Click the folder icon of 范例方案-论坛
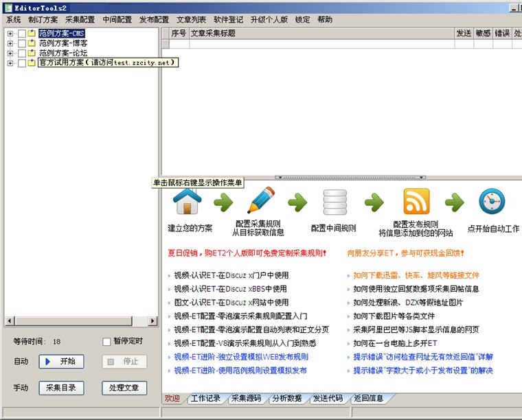 coord(32,53)
